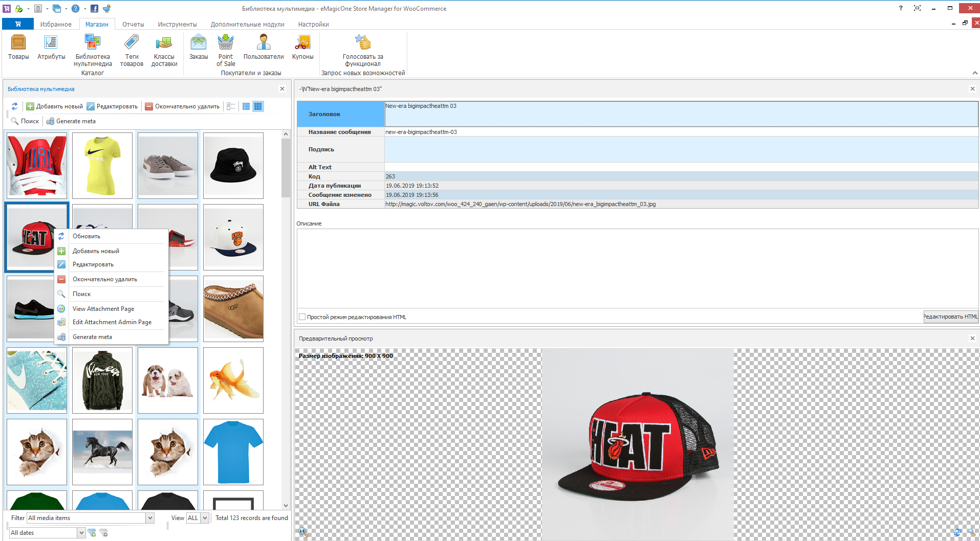This screenshot has width=980, height=541.
Task: Switch to the Отчеты ribbon tab
Action: click(x=133, y=24)
